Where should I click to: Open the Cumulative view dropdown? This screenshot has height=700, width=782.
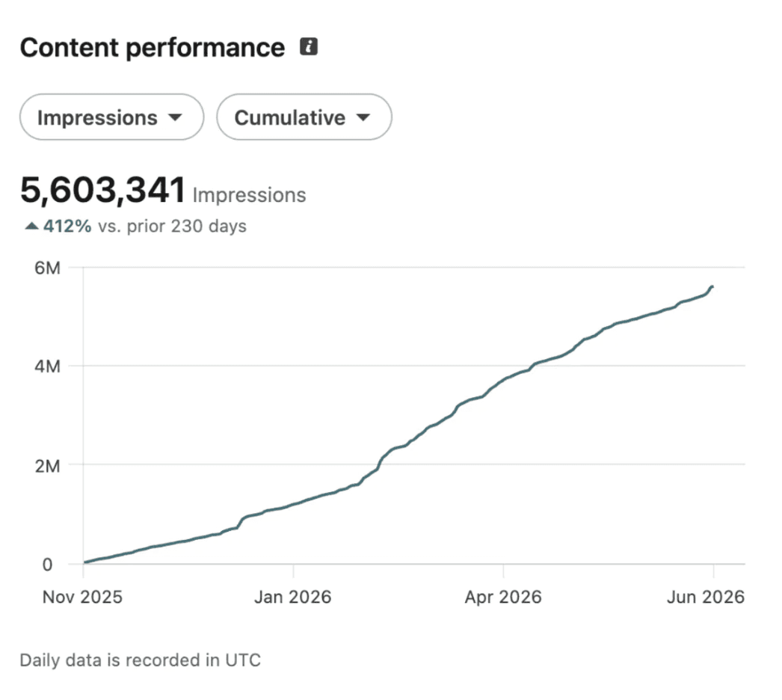(304, 117)
